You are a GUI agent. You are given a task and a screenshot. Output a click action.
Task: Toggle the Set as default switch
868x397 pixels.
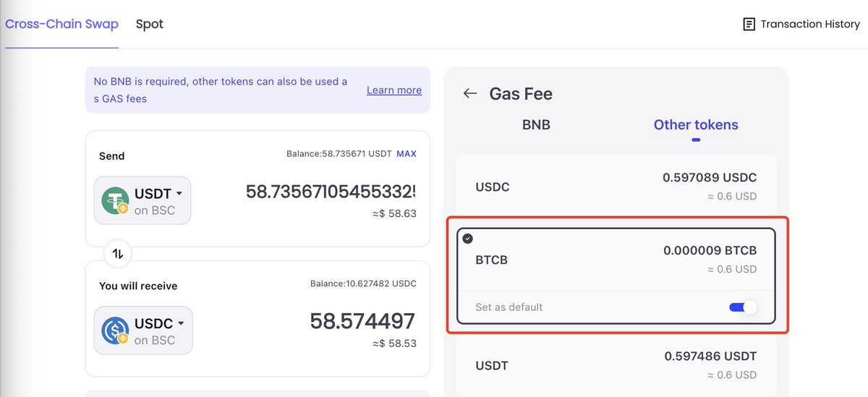pyautogui.click(x=743, y=307)
